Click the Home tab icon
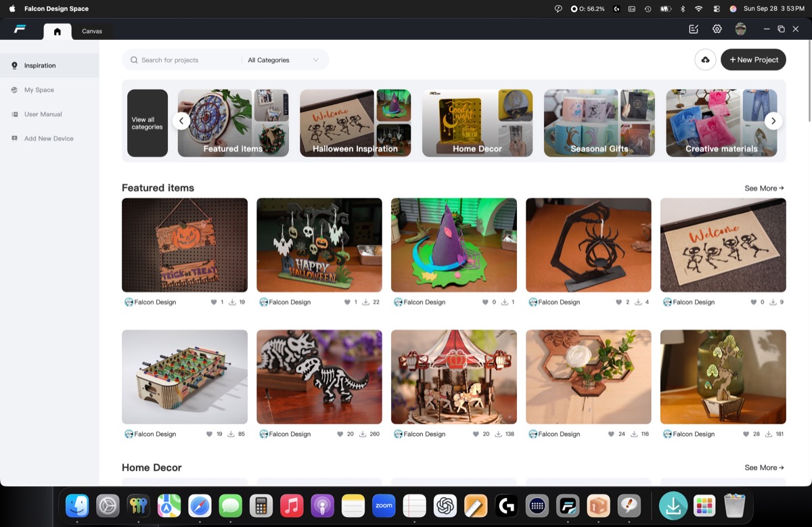 [58, 31]
